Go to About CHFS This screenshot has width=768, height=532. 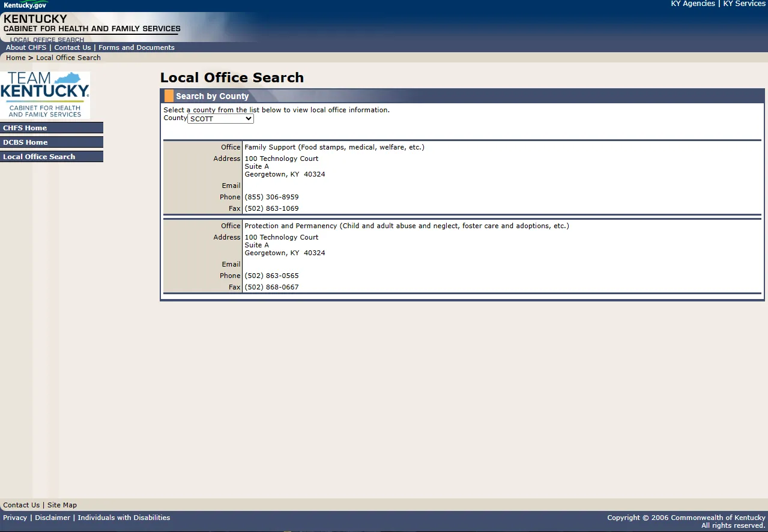pyautogui.click(x=26, y=47)
